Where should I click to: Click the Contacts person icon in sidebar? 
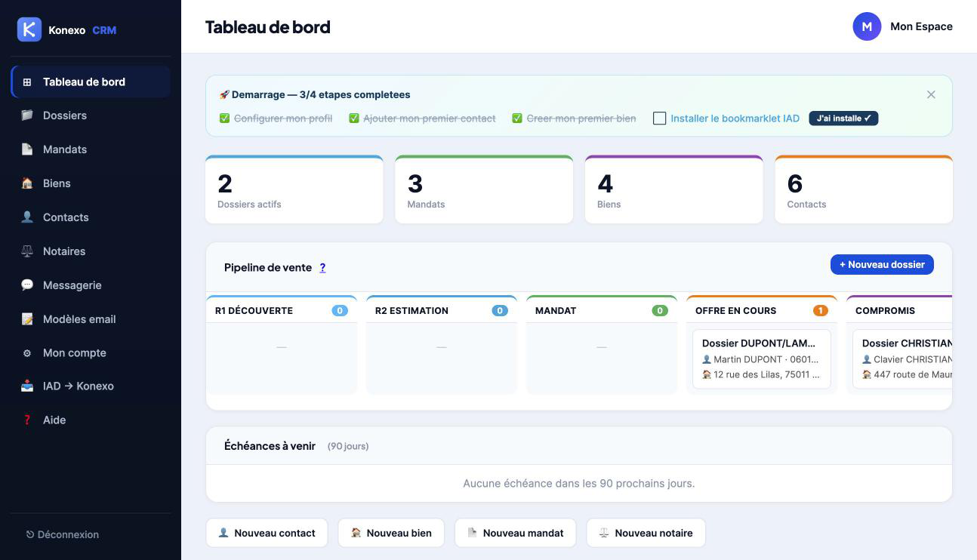tap(27, 217)
